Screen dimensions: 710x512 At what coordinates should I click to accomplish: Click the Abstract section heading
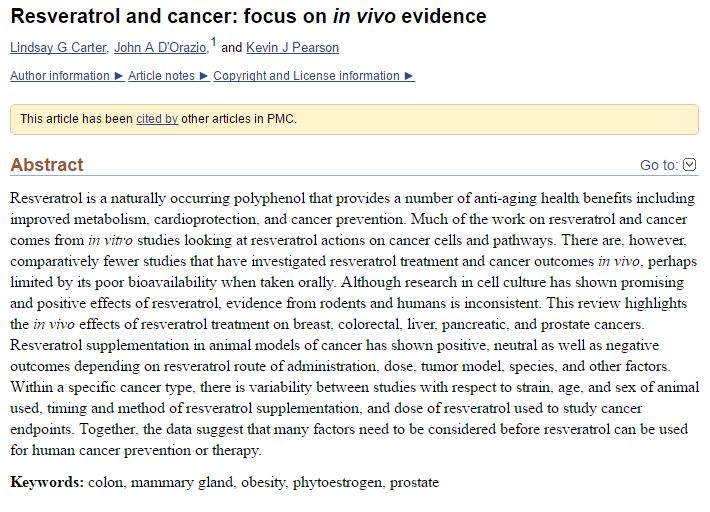click(x=47, y=165)
